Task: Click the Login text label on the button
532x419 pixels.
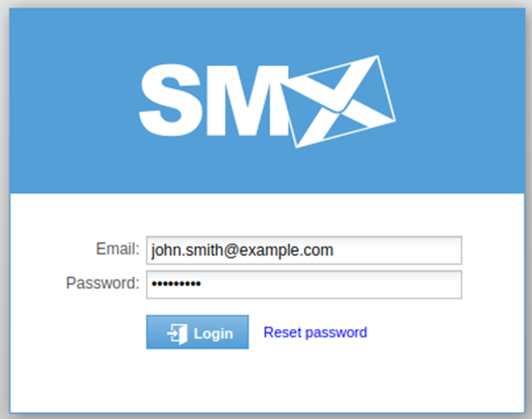Action: tap(213, 333)
